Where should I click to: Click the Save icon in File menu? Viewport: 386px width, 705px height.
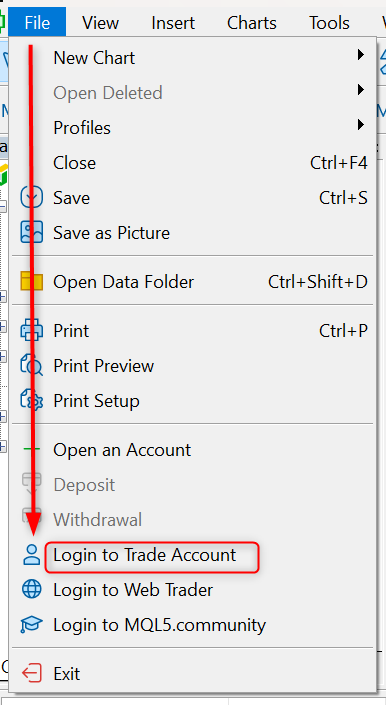31,197
